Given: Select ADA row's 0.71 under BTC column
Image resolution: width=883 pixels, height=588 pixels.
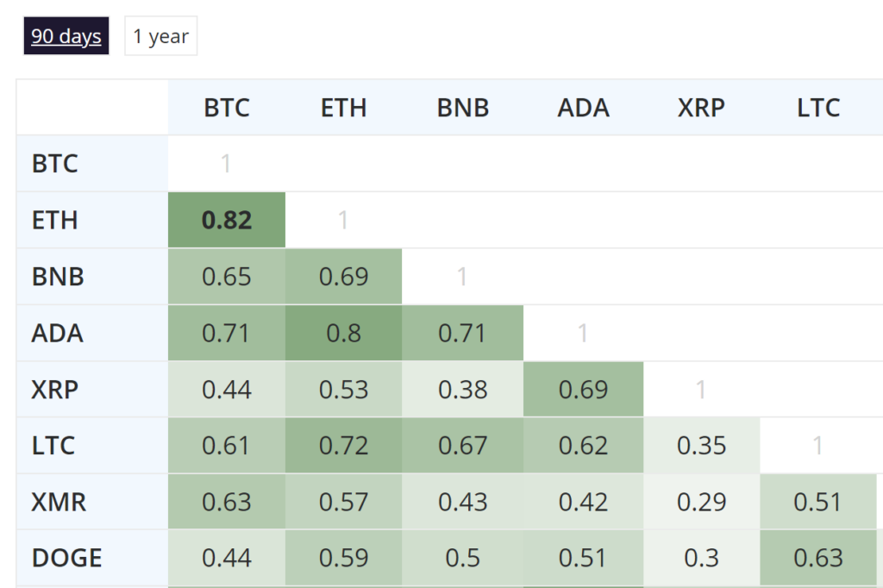Looking at the screenshot, I should point(227,333).
